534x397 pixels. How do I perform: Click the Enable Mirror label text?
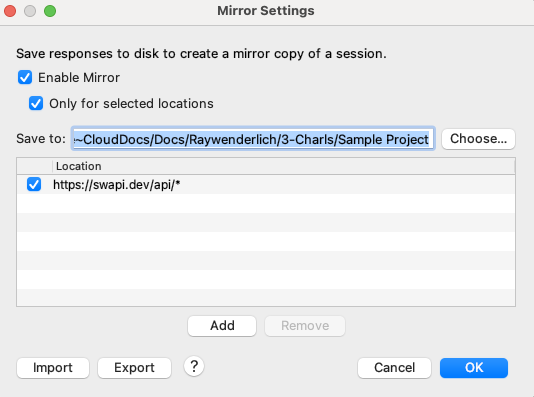point(79,78)
